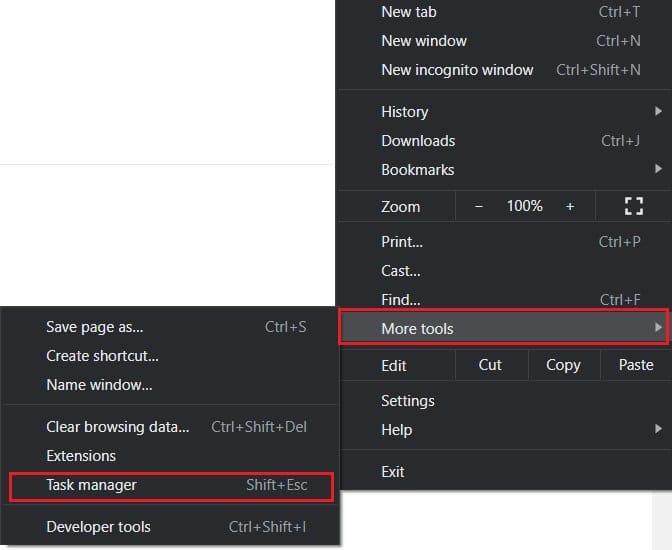Screen dimensions: 672x550
Task: Choose Exit to quit Chrome
Action: click(x=504, y=472)
